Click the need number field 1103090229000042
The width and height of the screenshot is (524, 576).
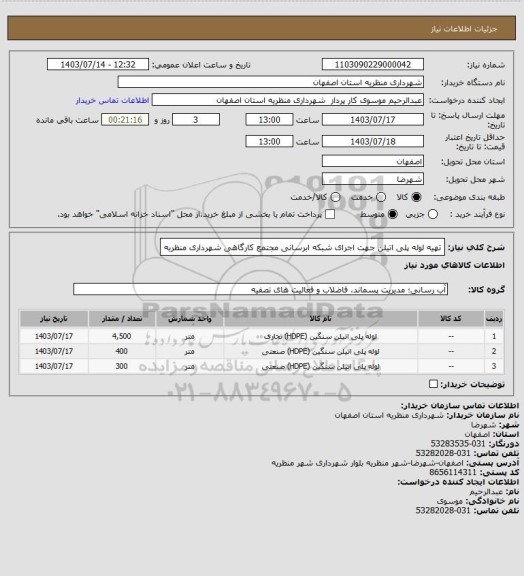click(373, 64)
